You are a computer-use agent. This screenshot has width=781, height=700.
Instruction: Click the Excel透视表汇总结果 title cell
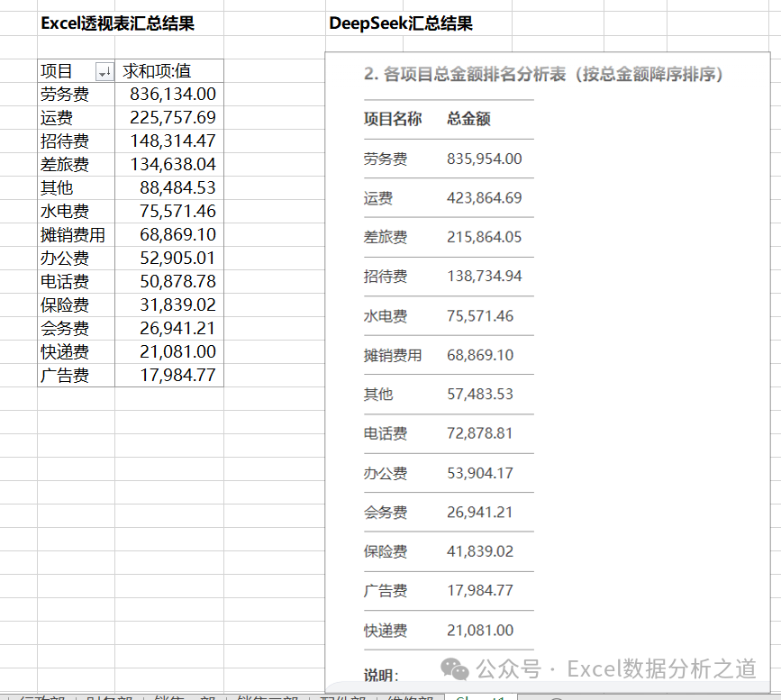pos(117,23)
